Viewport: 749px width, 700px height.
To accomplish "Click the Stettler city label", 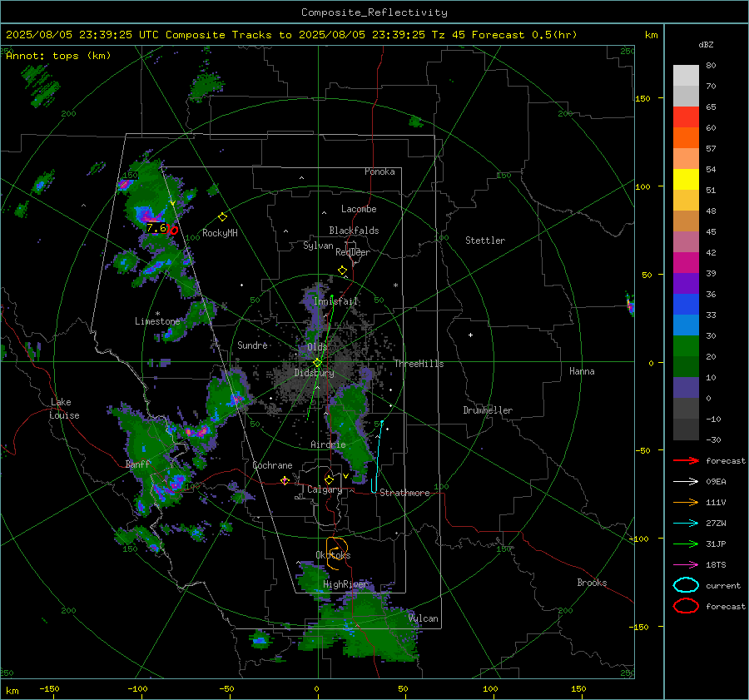I will coord(485,241).
